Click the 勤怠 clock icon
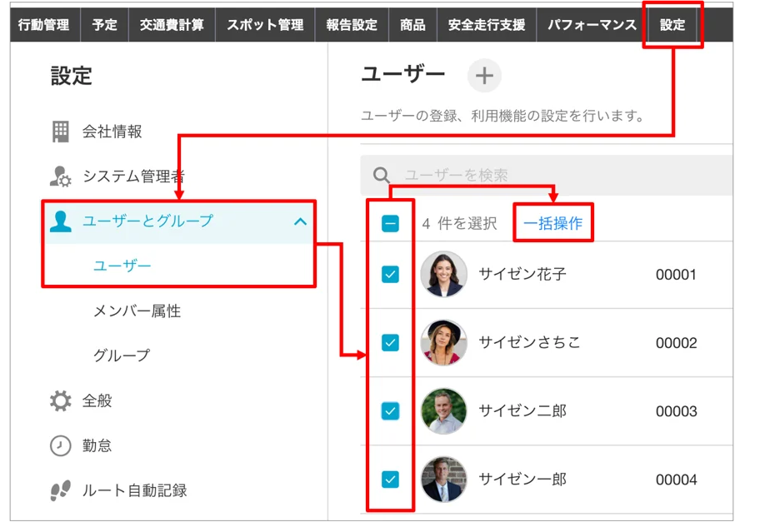Image resolution: width=760 pixels, height=532 pixels. click(x=61, y=445)
